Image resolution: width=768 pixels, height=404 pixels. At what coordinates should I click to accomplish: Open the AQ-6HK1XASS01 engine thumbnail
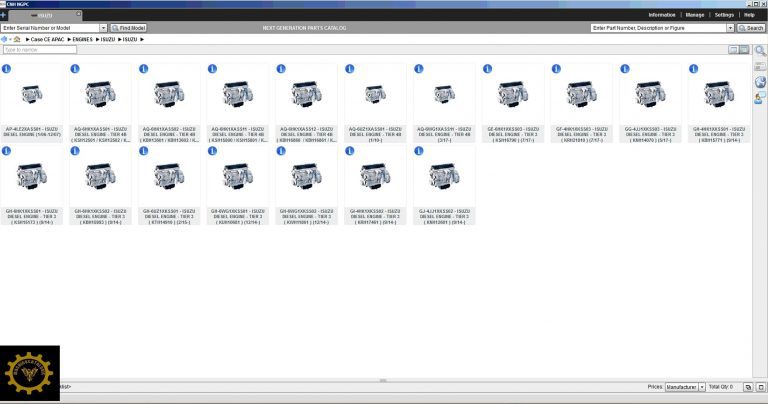[x=100, y=94]
